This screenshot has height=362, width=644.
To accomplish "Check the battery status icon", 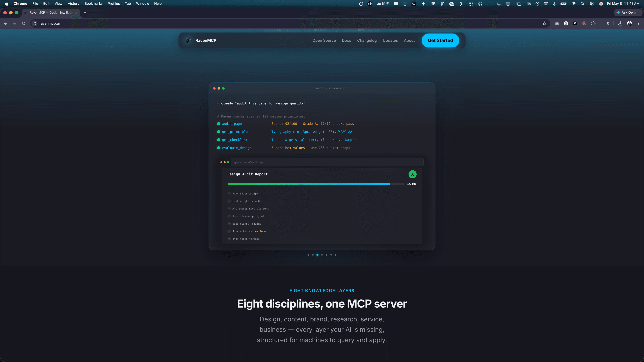I will click(x=563, y=4).
